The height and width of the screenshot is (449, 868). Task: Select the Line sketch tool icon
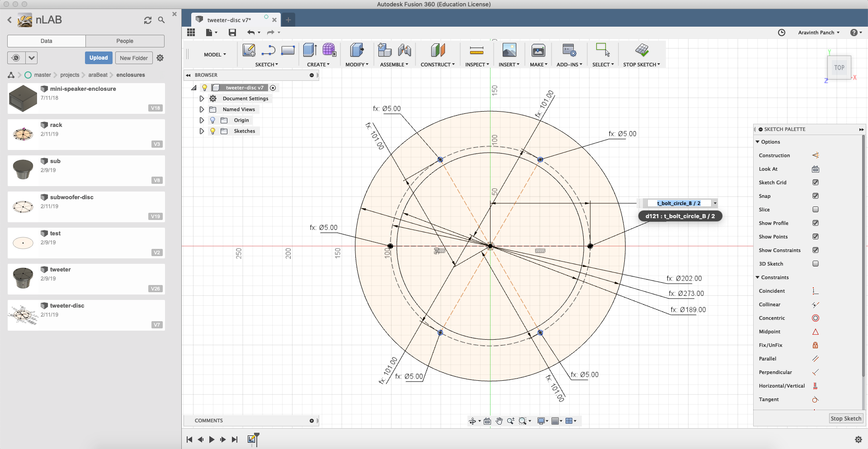coord(268,50)
